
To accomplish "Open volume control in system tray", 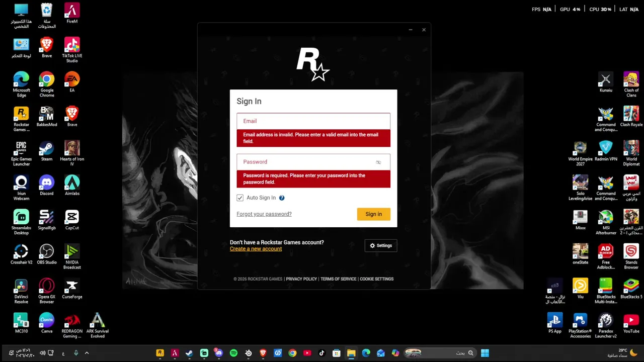I will (x=43, y=353).
